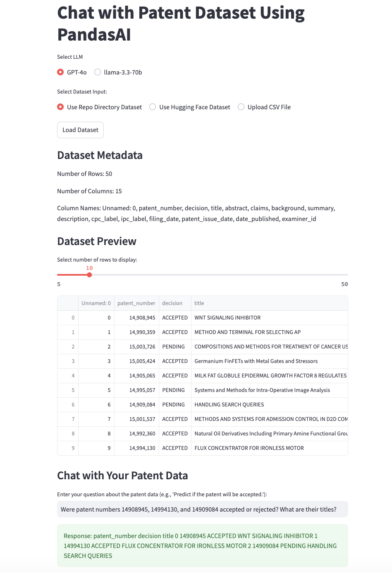The image size is (392, 572).
Task: Pick the Upload CSV File option
Action: pos(241,107)
